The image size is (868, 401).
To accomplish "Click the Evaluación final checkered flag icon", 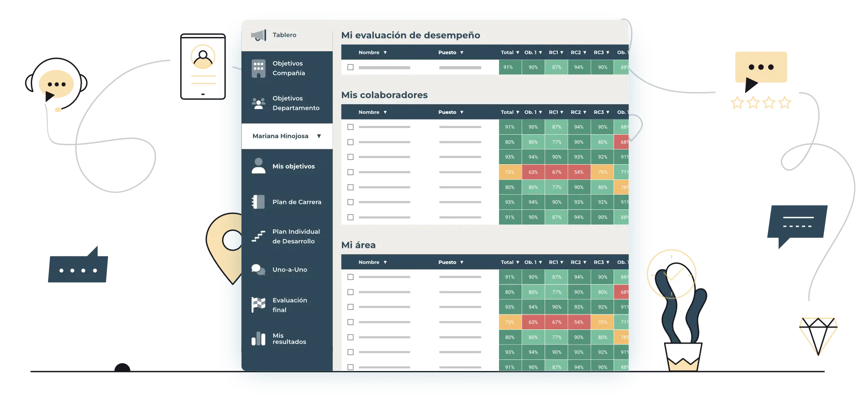I will point(258,305).
